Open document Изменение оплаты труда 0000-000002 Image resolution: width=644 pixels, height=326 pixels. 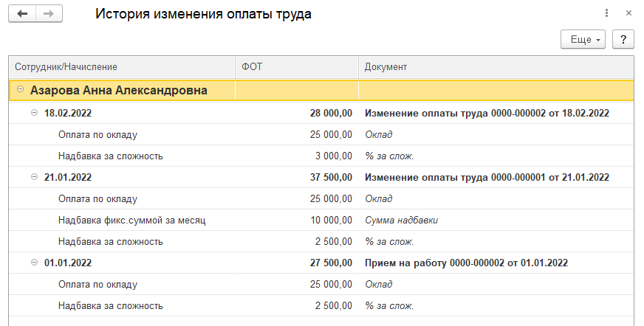(x=487, y=114)
